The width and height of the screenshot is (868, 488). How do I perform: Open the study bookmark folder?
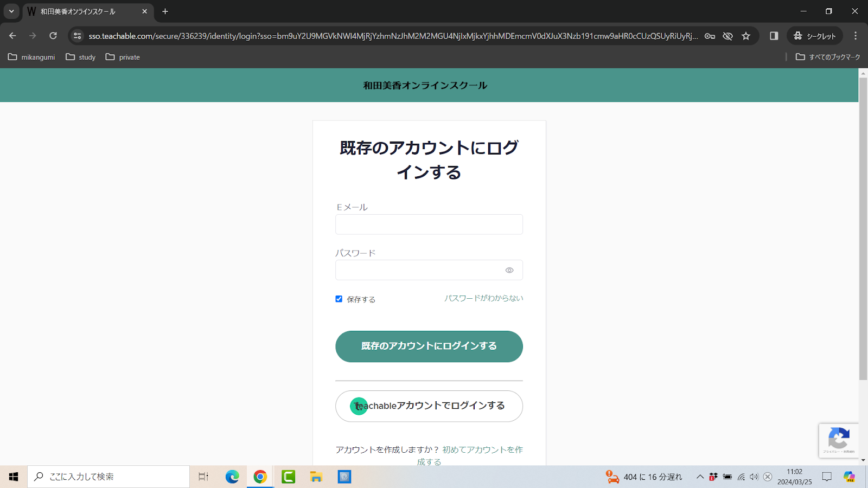click(81, 57)
